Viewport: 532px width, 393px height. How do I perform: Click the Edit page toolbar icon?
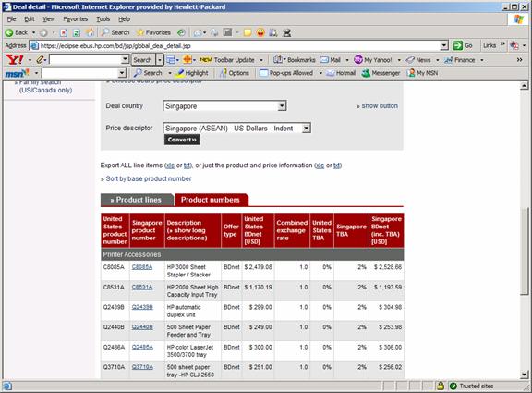(227, 32)
